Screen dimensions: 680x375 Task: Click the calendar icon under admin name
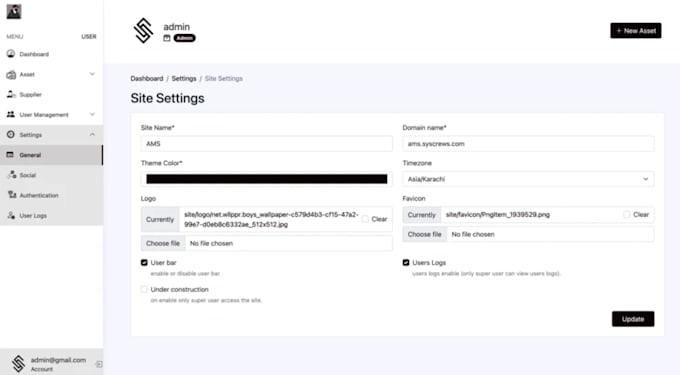pos(167,38)
